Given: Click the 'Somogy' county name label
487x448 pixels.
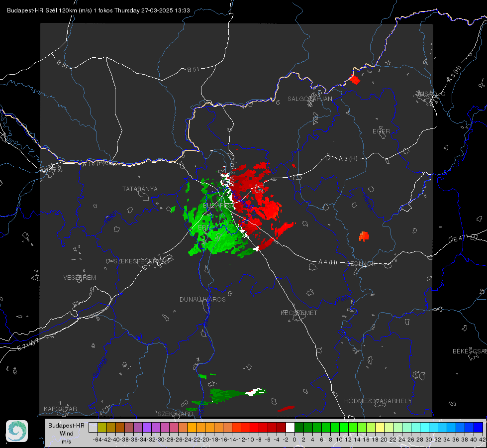Looking at the screenshot, I should pos(99,367).
